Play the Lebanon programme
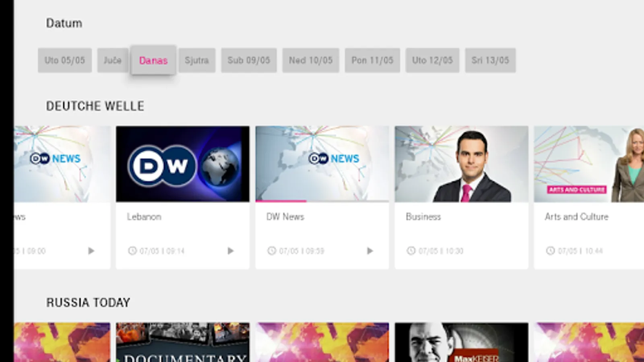 click(x=231, y=251)
